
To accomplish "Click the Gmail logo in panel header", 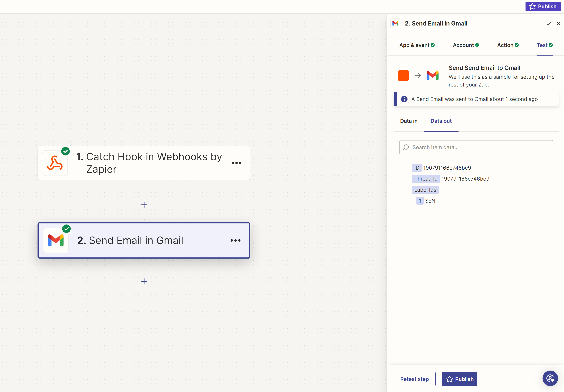I will [395, 23].
